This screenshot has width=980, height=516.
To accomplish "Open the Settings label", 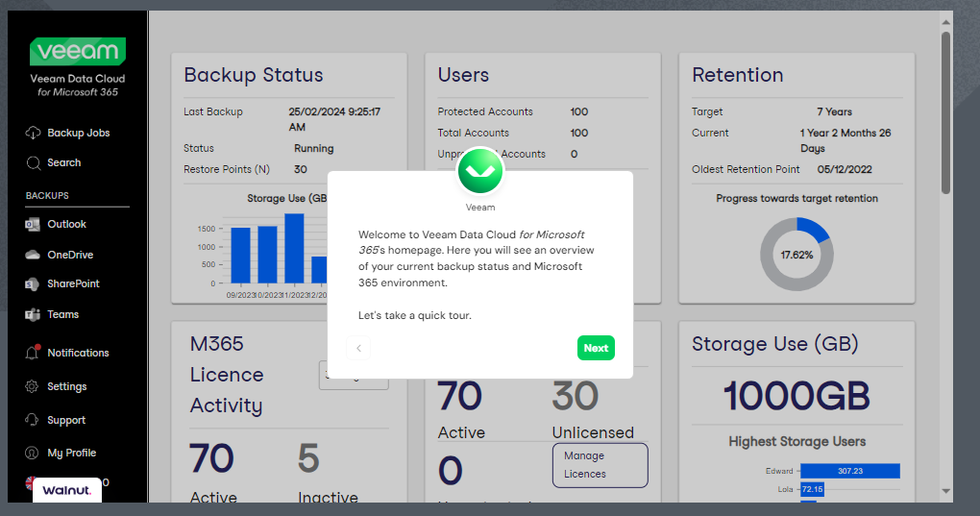I will pyautogui.click(x=67, y=386).
